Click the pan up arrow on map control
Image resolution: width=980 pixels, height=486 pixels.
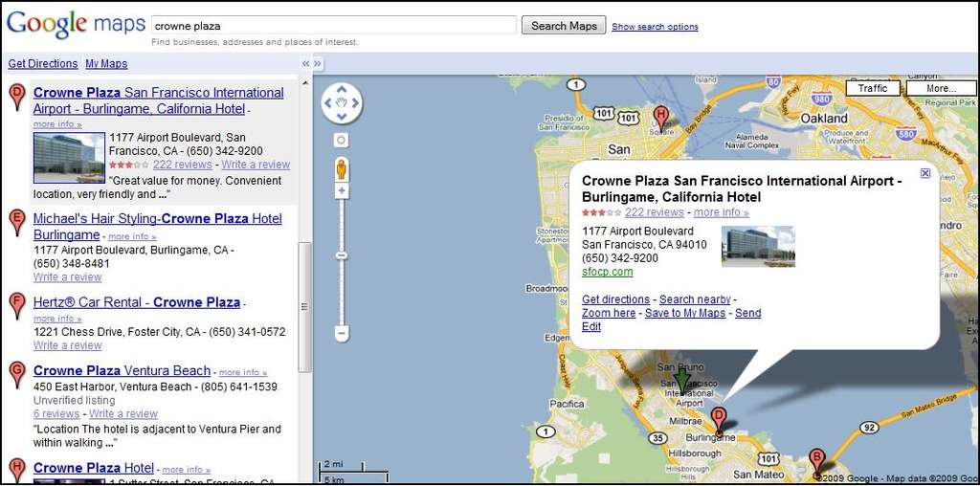point(342,89)
